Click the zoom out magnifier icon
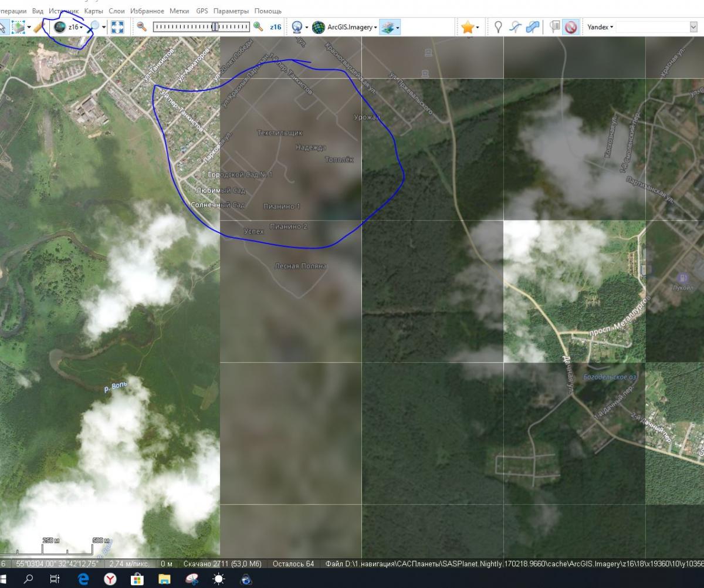The height and width of the screenshot is (588, 704). click(x=141, y=27)
